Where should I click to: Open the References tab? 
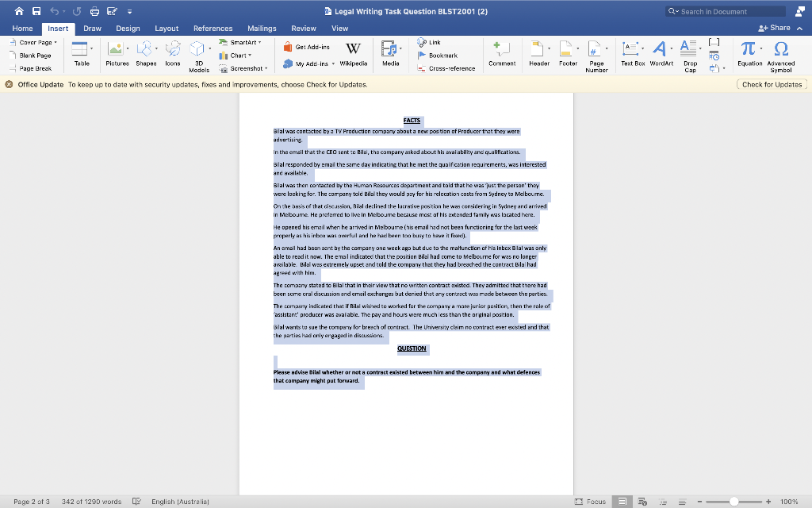[x=213, y=29]
